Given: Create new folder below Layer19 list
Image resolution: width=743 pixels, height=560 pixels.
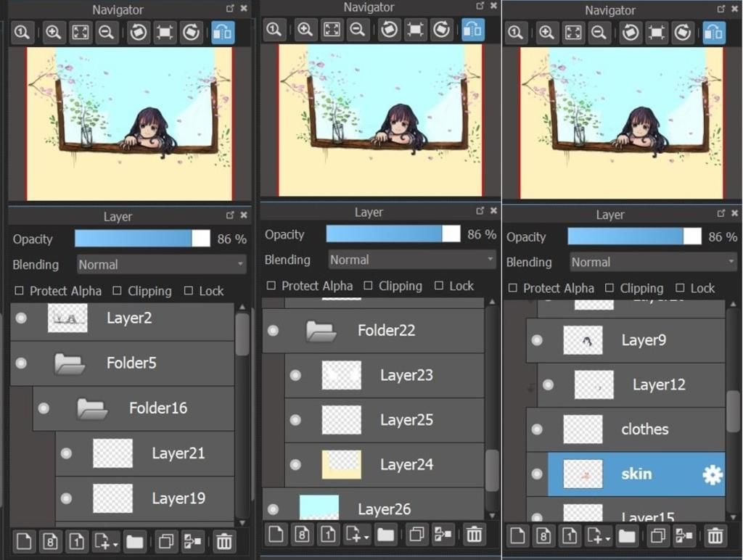Looking at the screenshot, I should click(134, 541).
